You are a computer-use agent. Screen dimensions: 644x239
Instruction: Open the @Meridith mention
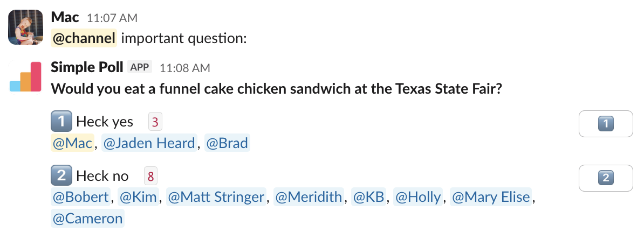309,197
